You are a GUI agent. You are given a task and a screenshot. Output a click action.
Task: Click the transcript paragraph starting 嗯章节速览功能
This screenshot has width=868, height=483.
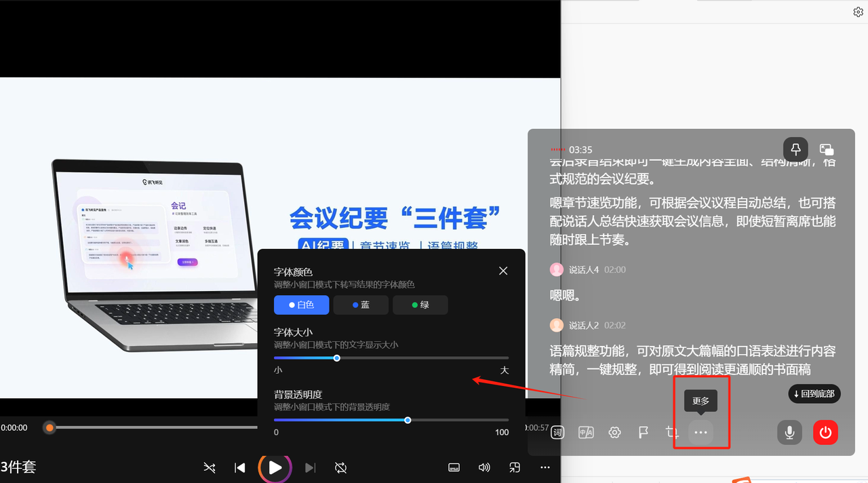pos(692,220)
